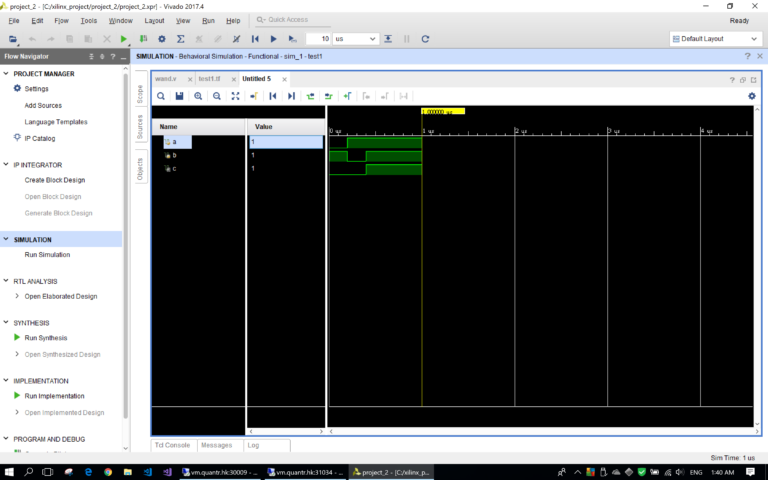The width and height of the screenshot is (768, 480).
Task: Expand Open Synthesized Design item
Action: (x=17, y=354)
